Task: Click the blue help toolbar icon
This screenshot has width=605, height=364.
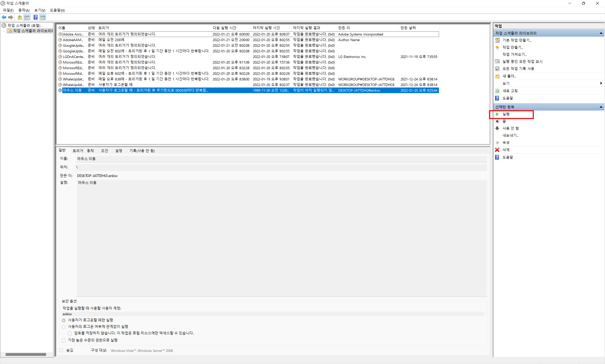Action: [x=35, y=17]
